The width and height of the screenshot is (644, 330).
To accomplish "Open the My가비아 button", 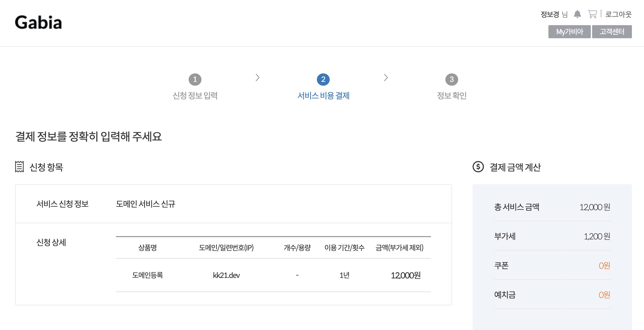I will 569,32.
